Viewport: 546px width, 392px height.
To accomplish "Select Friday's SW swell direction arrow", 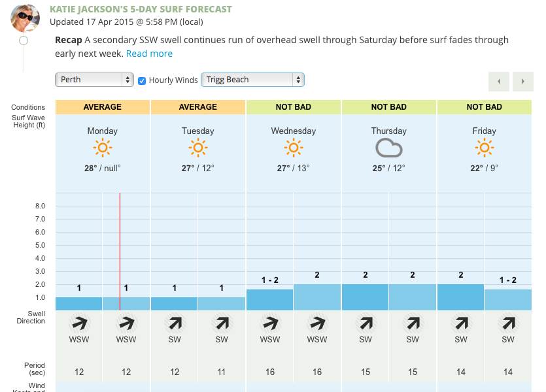I will pyautogui.click(x=461, y=322).
